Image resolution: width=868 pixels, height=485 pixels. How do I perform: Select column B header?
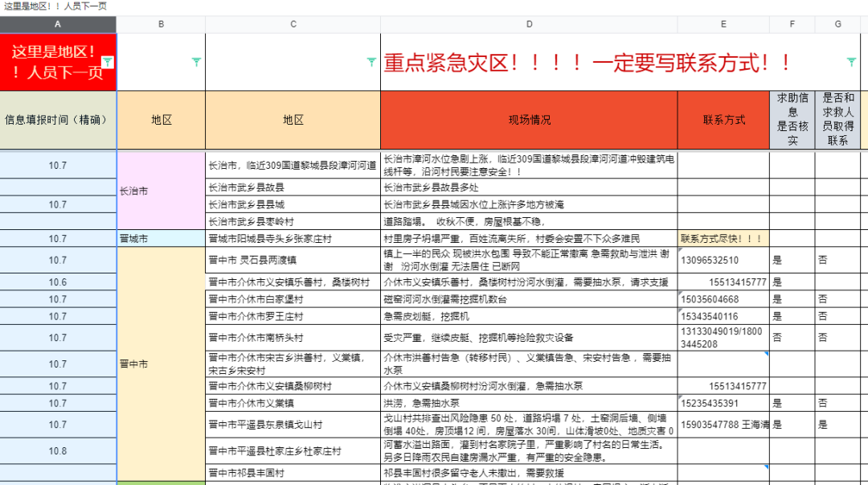161,24
